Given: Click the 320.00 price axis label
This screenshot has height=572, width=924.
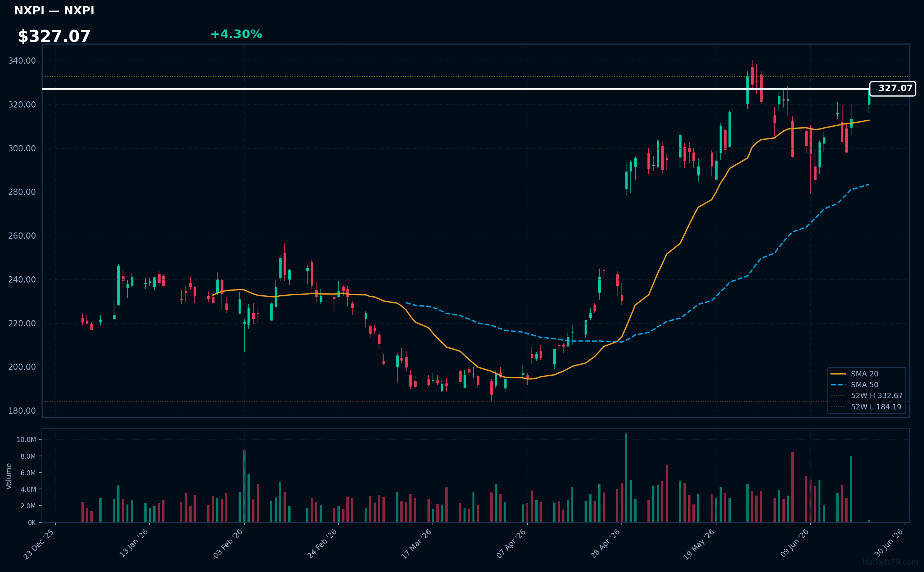Looking at the screenshot, I should [x=22, y=104].
